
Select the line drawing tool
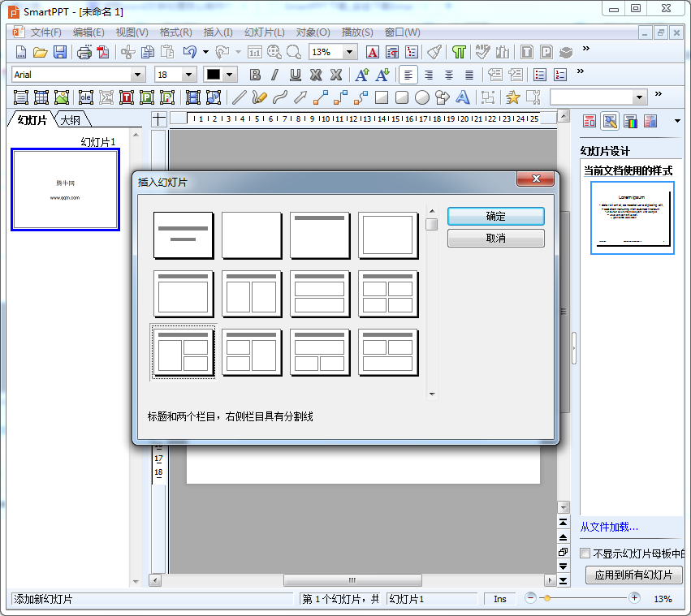239,97
